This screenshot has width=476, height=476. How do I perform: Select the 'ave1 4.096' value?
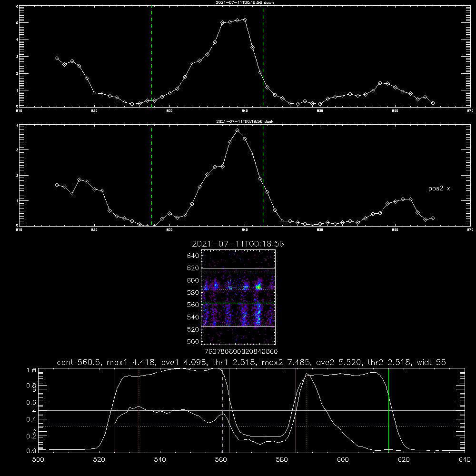click(x=186, y=362)
